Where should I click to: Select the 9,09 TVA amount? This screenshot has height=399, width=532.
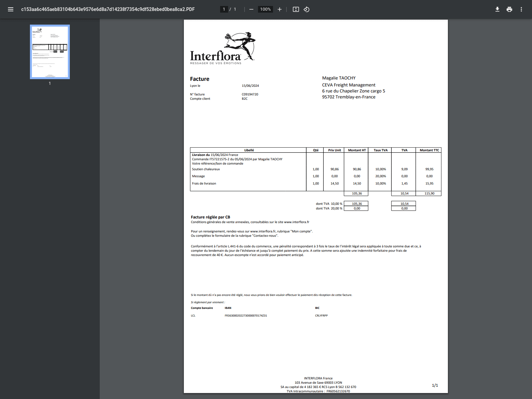click(404, 169)
